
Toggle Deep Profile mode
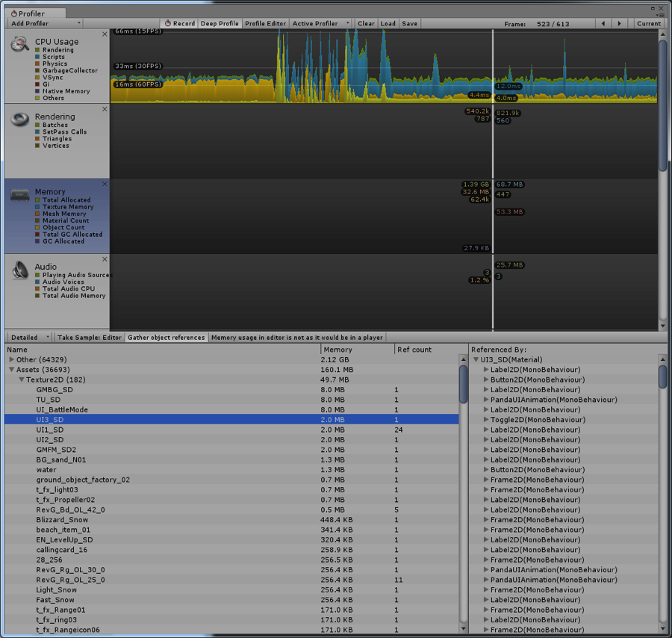pyautogui.click(x=220, y=24)
